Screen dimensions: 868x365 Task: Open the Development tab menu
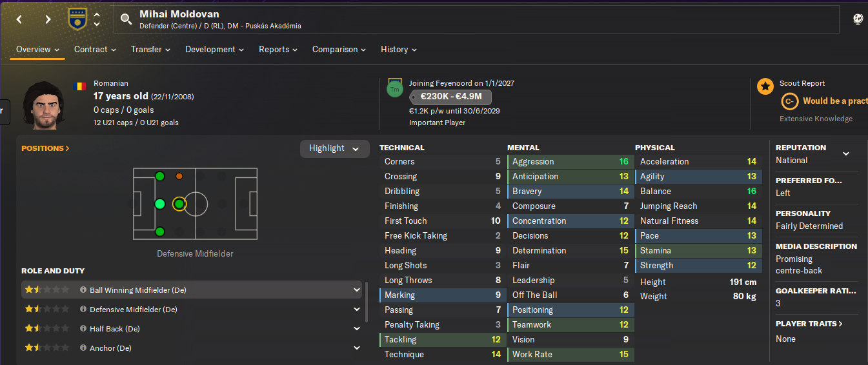point(214,50)
